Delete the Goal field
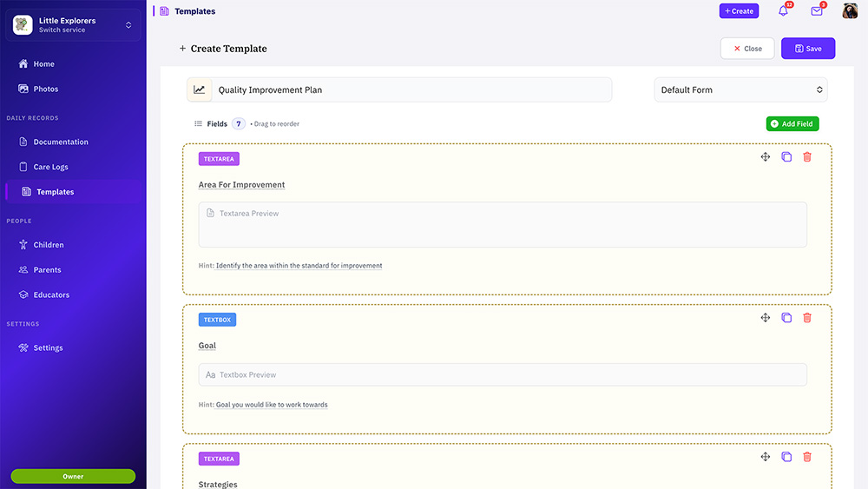Image resolution: width=868 pixels, height=489 pixels. click(x=807, y=317)
